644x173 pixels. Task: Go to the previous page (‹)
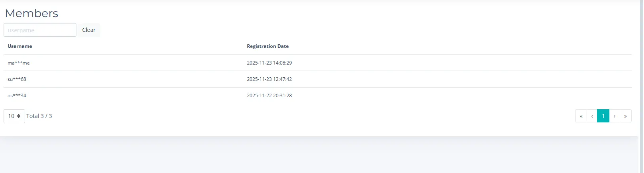pos(592,116)
